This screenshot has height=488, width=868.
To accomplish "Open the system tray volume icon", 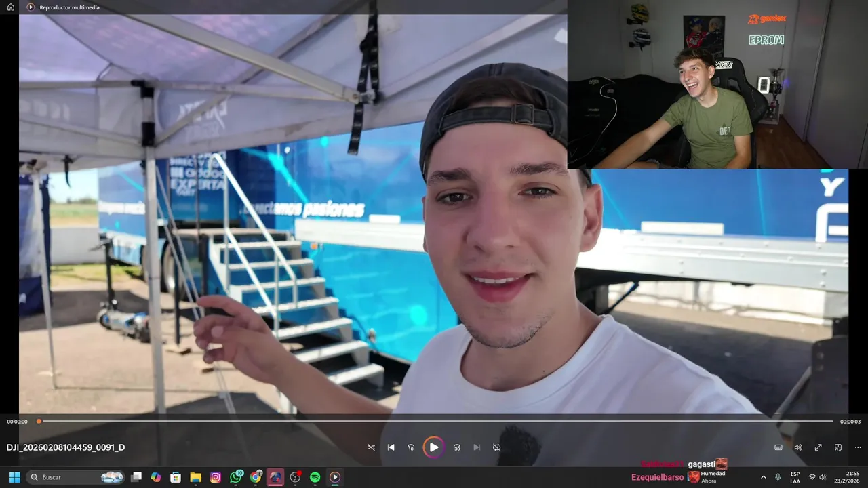I will pos(823,477).
